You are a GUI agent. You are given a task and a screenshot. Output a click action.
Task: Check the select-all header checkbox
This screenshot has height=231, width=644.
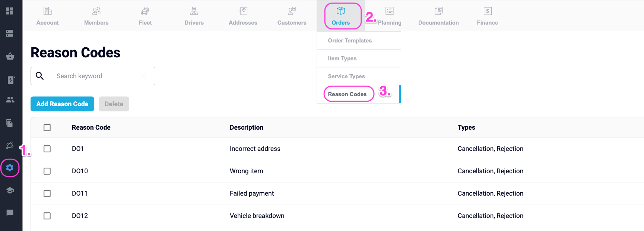[x=47, y=127]
